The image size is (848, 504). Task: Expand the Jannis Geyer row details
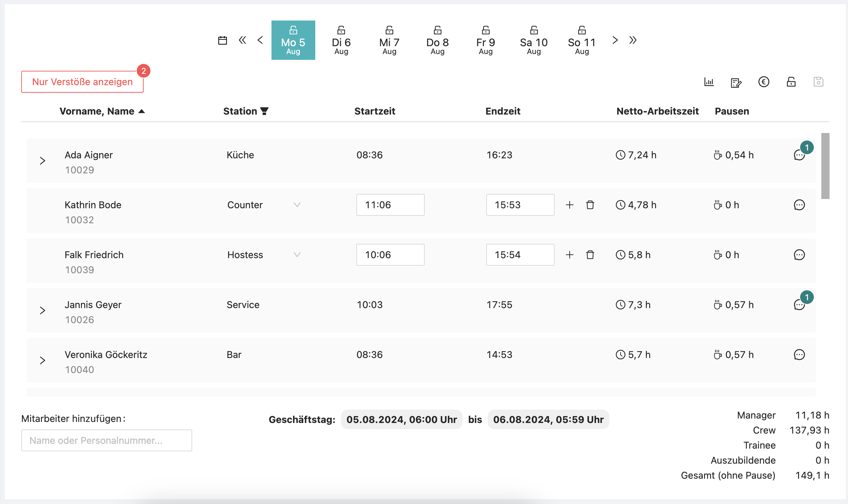(x=42, y=310)
